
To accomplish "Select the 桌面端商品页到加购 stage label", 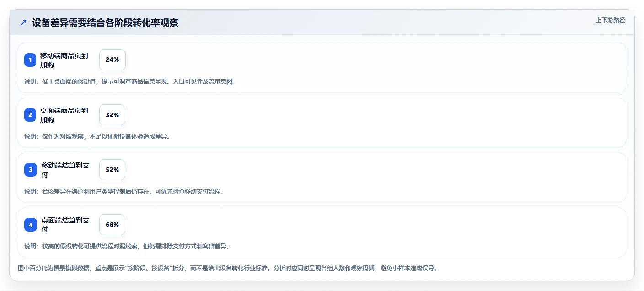I will pyautogui.click(x=64, y=115).
